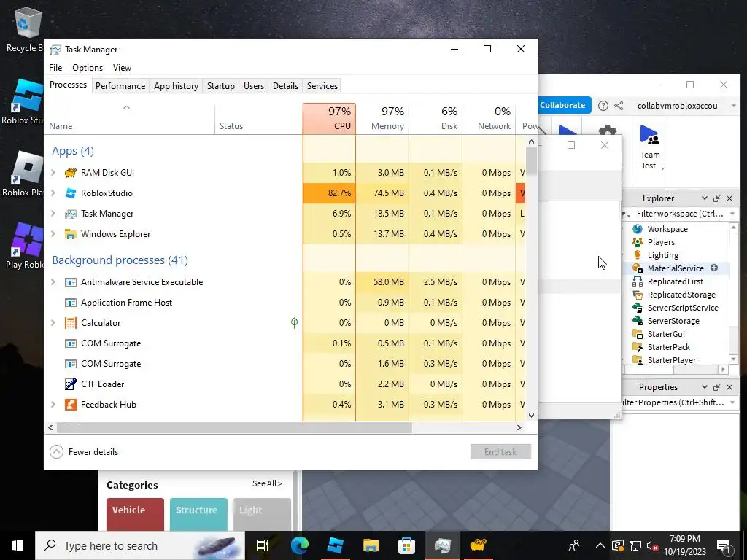The width and height of the screenshot is (747, 560).
Task: Click RAM Disk taskbar icon
Action: (478, 545)
